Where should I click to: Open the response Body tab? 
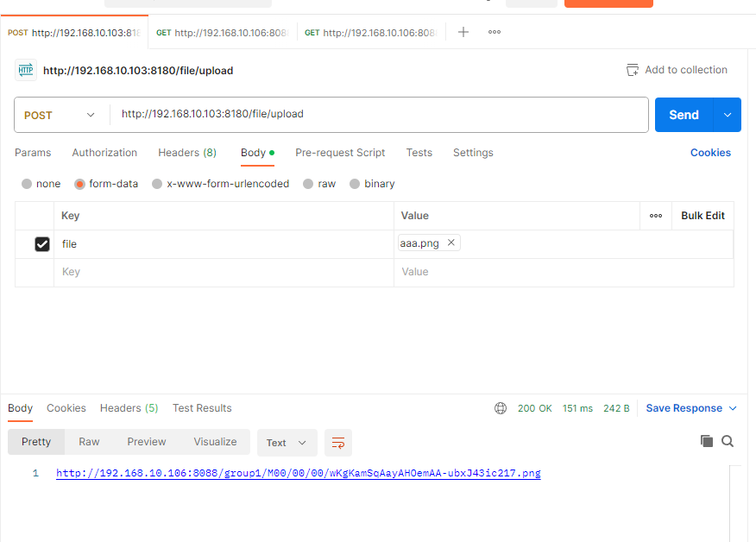tap(20, 408)
